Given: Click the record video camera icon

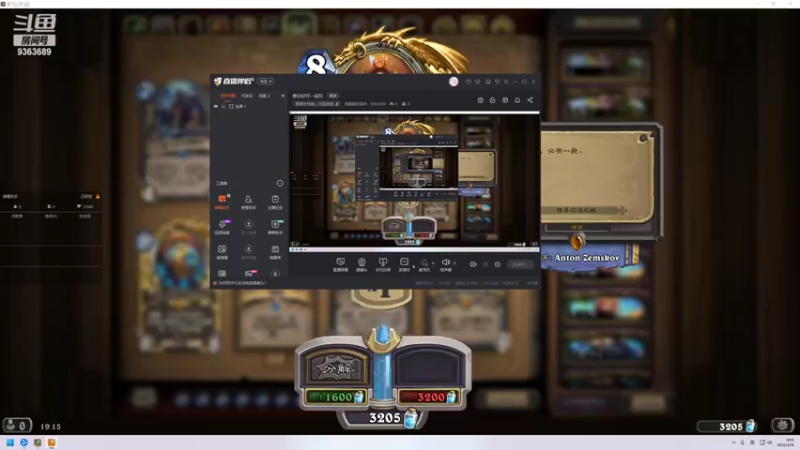Looking at the screenshot, I should [x=473, y=264].
